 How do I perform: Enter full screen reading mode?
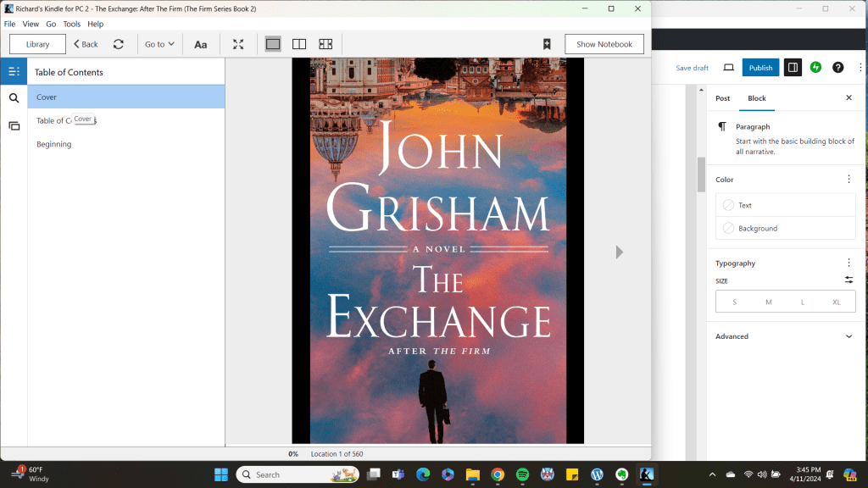tap(238, 44)
